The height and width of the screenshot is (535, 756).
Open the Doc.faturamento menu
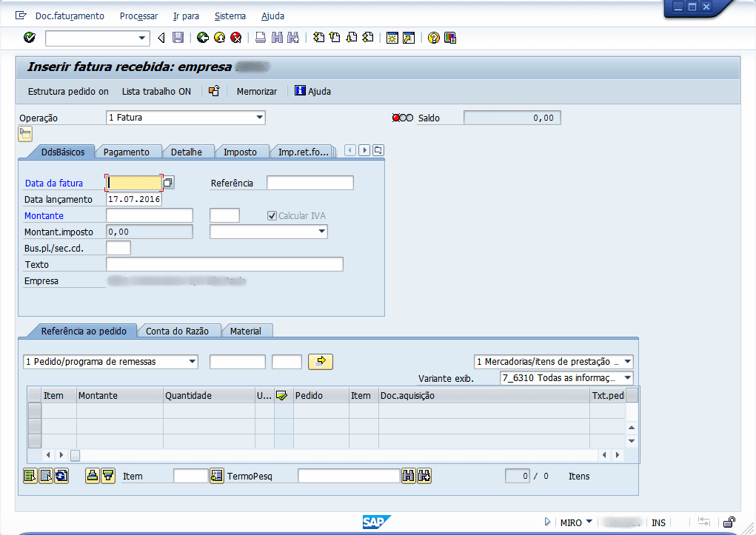(x=70, y=16)
